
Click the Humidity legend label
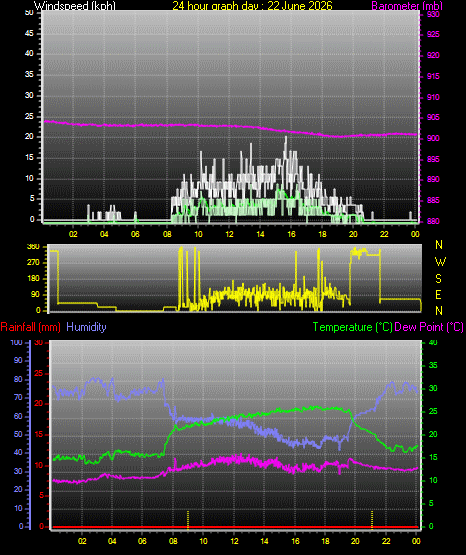click(x=86, y=327)
